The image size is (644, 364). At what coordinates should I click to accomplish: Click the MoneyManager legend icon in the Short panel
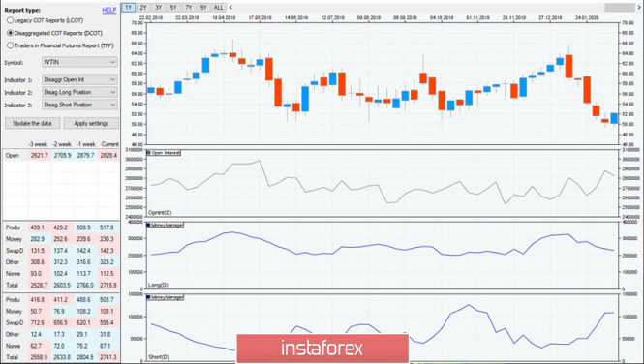(149, 297)
